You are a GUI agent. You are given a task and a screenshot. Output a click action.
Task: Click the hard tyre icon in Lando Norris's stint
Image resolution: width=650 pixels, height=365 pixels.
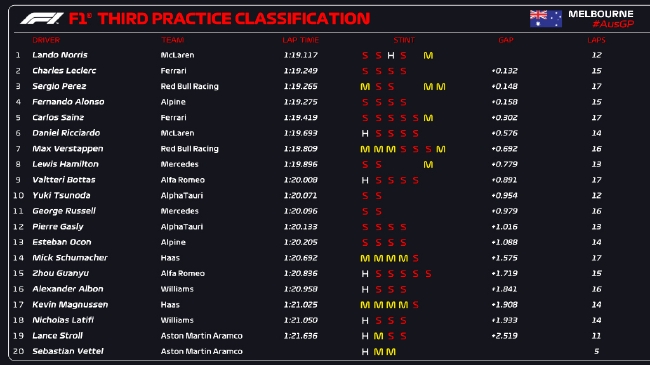[390, 55]
